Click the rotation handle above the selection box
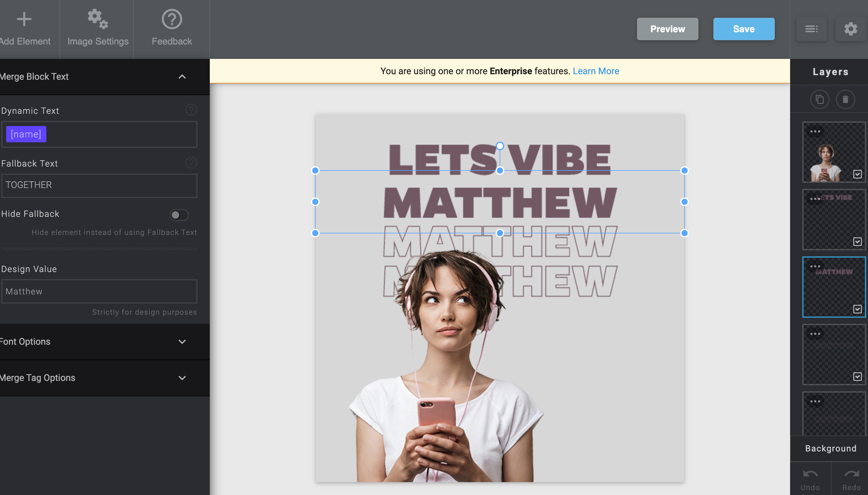Viewport: 868px width, 495px height. point(500,146)
